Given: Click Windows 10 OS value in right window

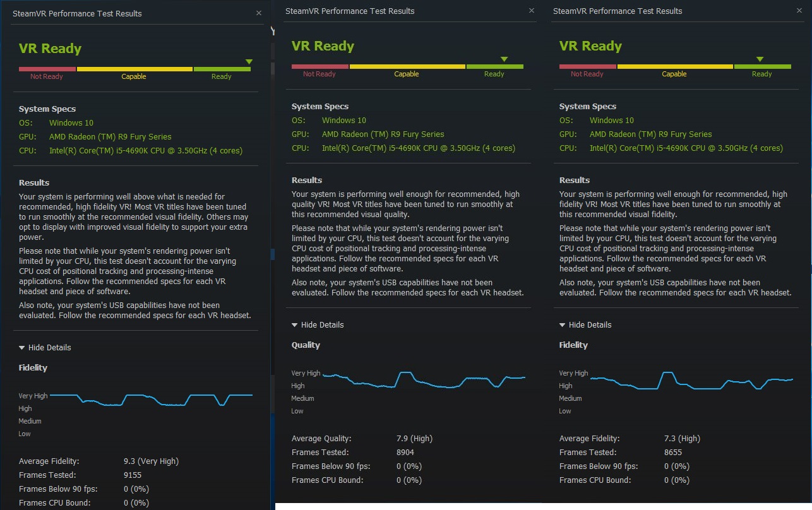Looking at the screenshot, I should 612,121.
